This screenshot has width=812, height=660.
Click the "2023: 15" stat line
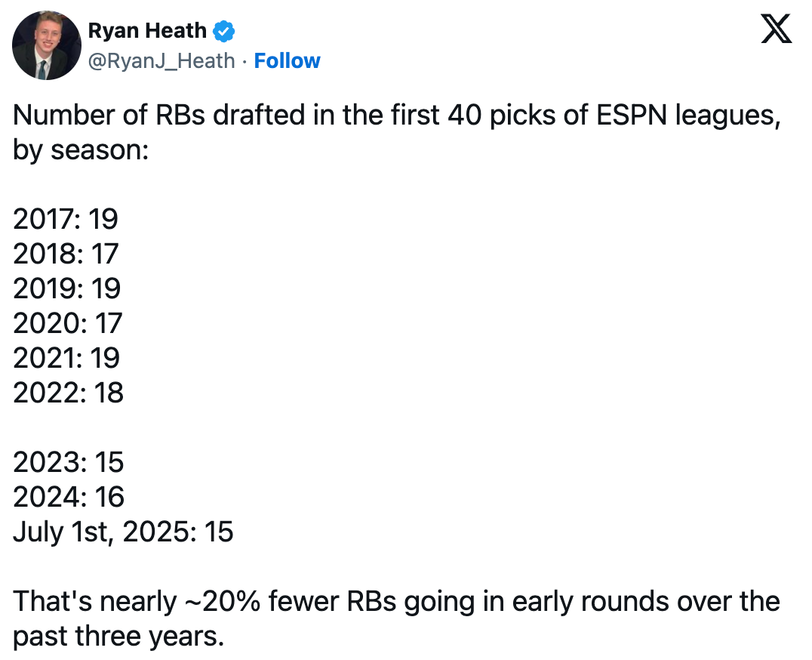(x=68, y=462)
